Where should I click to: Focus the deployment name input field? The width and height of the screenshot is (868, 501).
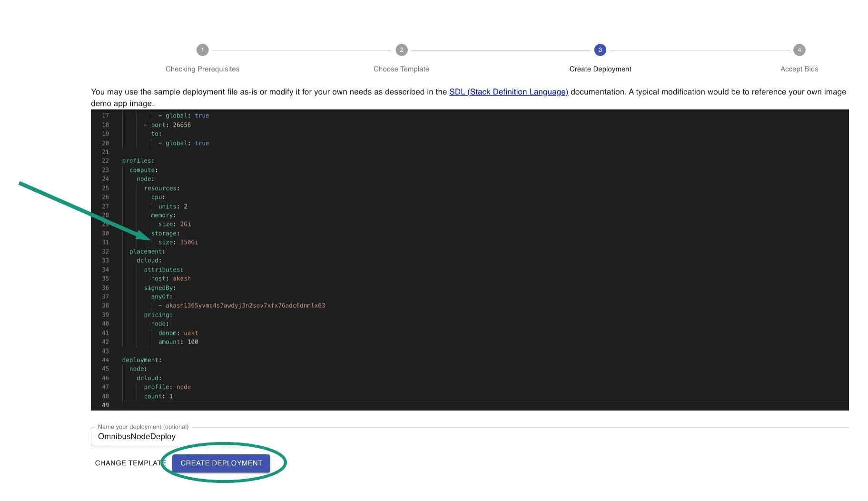click(469, 436)
